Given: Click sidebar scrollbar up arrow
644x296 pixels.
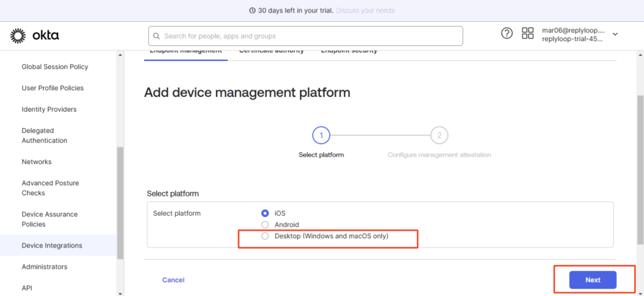Looking at the screenshot, I should click(x=120, y=54).
